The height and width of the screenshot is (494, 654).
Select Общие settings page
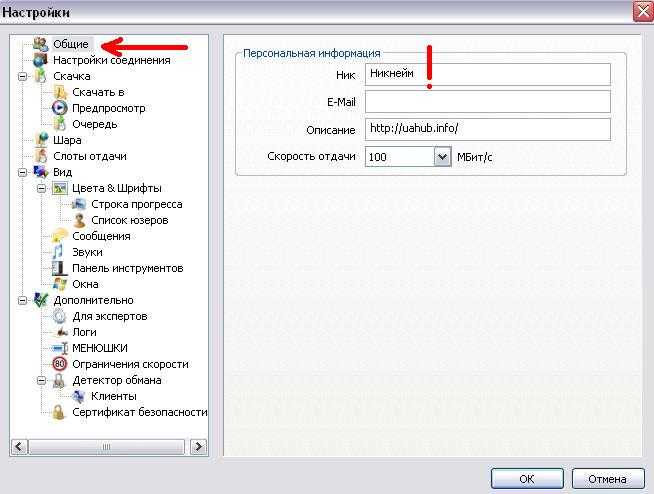click(71, 44)
